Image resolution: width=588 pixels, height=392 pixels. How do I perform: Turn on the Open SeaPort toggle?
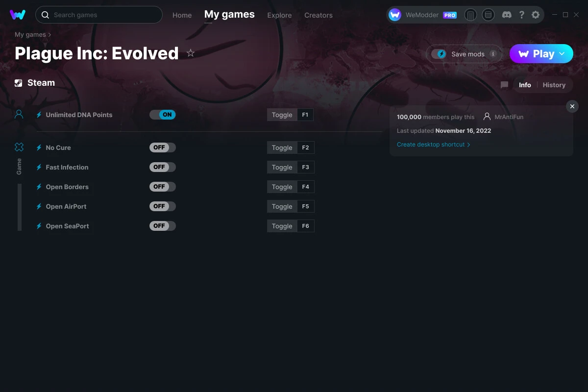coord(162,225)
